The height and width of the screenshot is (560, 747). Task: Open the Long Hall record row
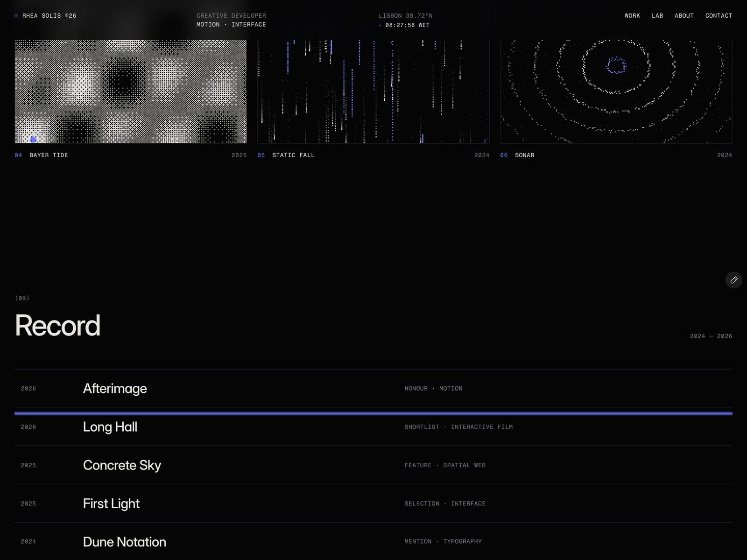(x=373, y=427)
